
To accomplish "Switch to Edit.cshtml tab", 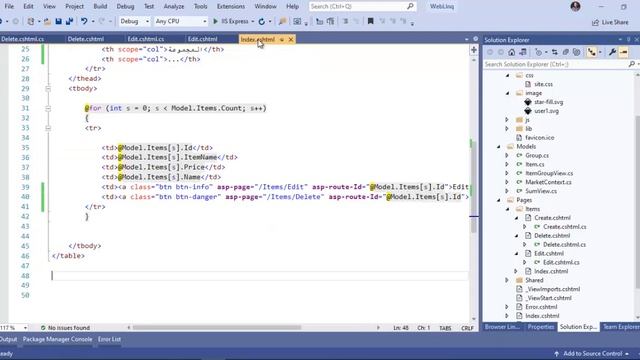I will coord(202,39).
